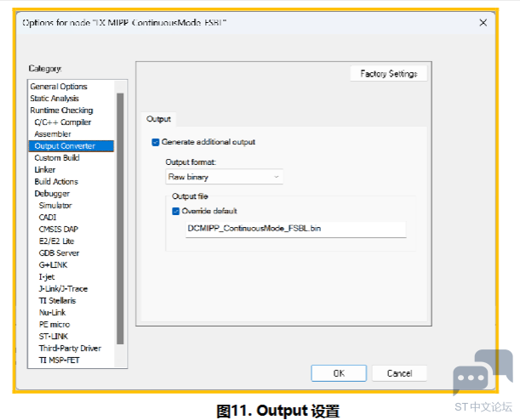Screen dimensions: 520x420
Task: Cancel the options dialog
Action: pyautogui.click(x=399, y=373)
